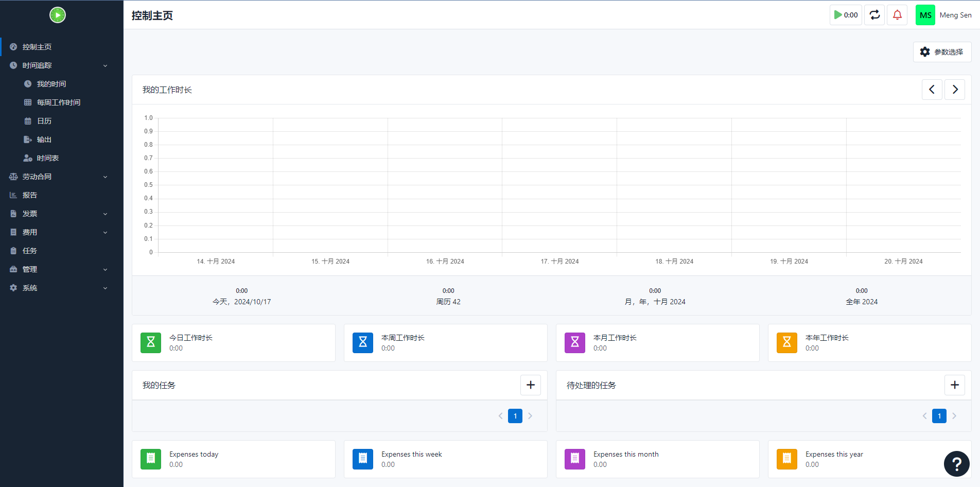The width and height of the screenshot is (980, 487).
Task: Go to previous week in work chart
Action: (932, 90)
